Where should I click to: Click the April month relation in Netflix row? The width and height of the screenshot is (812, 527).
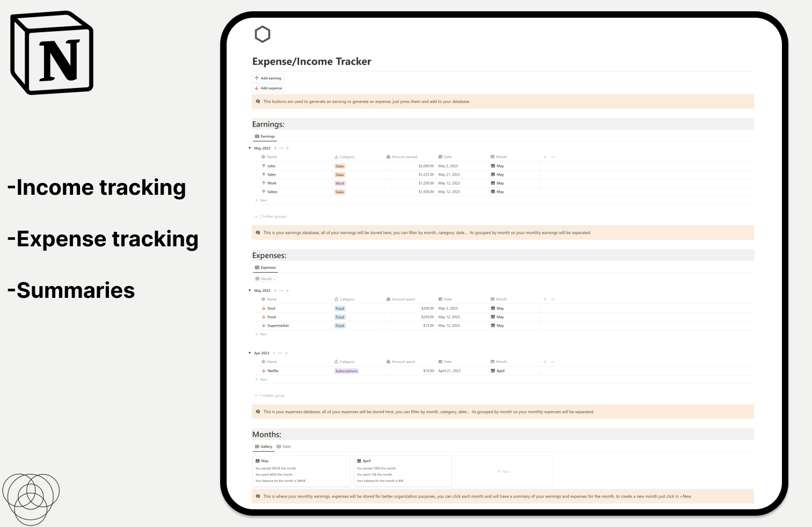[498, 370]
